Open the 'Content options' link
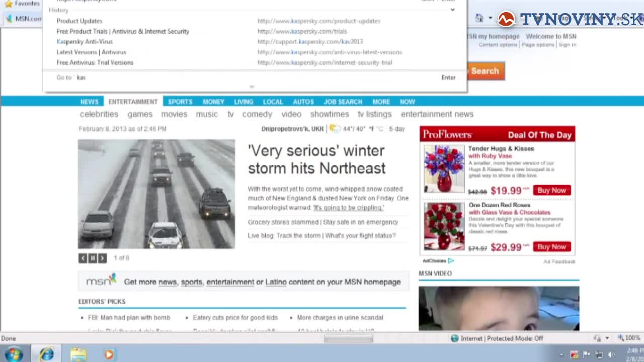 (498, 45)
